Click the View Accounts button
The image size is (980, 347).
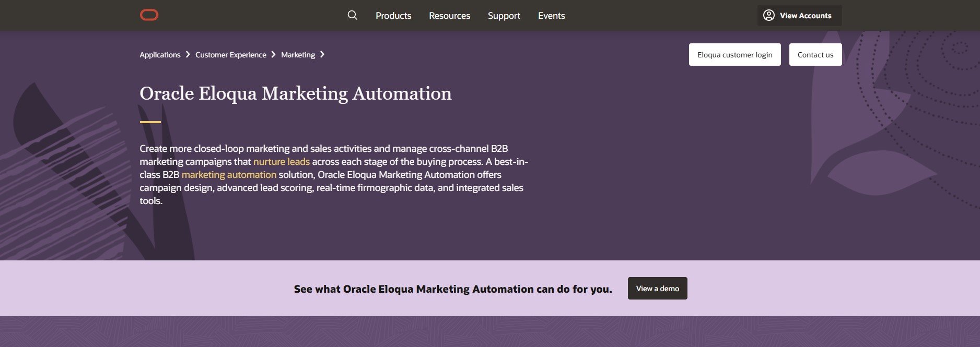coord(799,15)
